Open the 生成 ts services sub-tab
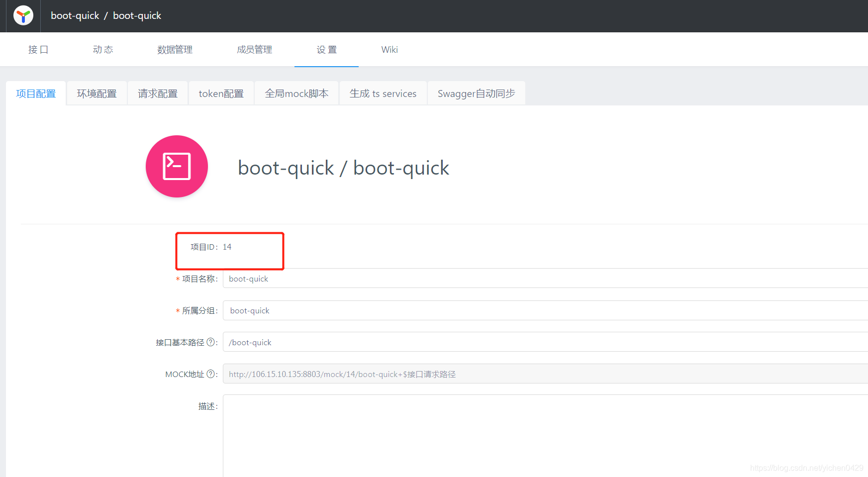Screen dimensions: 868x477 pyautogui.click(x=383, y=94)
